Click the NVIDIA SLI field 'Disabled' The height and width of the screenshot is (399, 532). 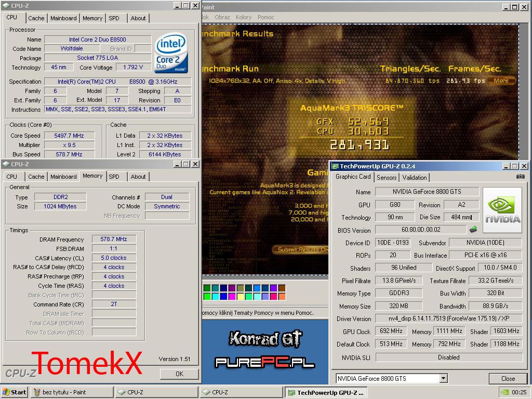point(448,357)
